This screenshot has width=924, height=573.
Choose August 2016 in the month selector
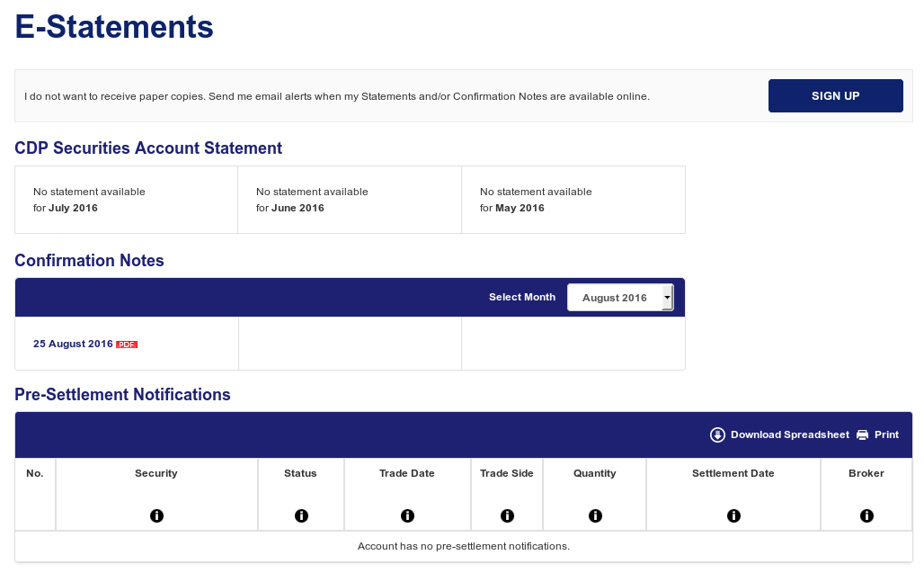coord(614,297)
